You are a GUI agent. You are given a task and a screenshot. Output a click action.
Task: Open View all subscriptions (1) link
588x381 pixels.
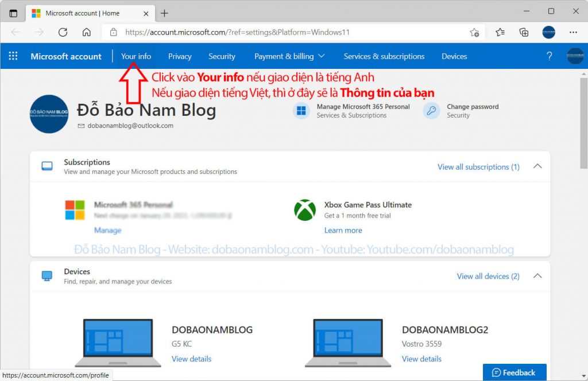click(478, 167)
